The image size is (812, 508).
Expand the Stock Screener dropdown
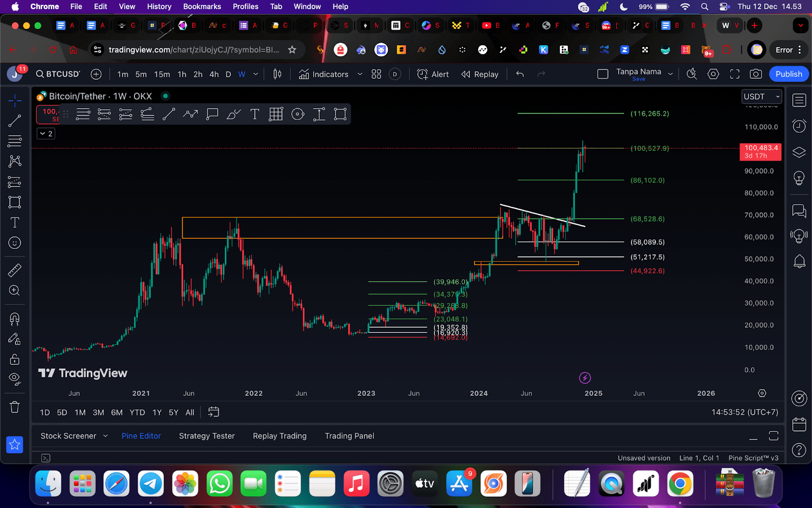(x=106, y=436)
